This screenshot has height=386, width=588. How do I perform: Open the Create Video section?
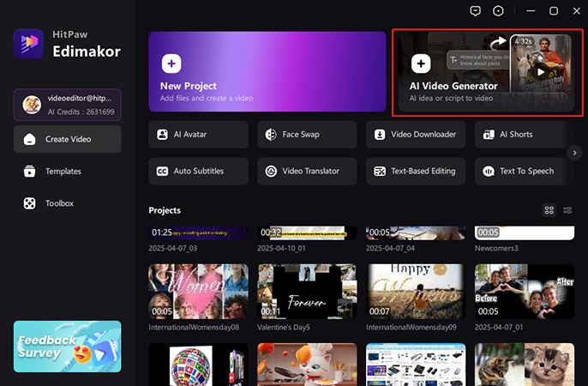(x=68, y=139)
